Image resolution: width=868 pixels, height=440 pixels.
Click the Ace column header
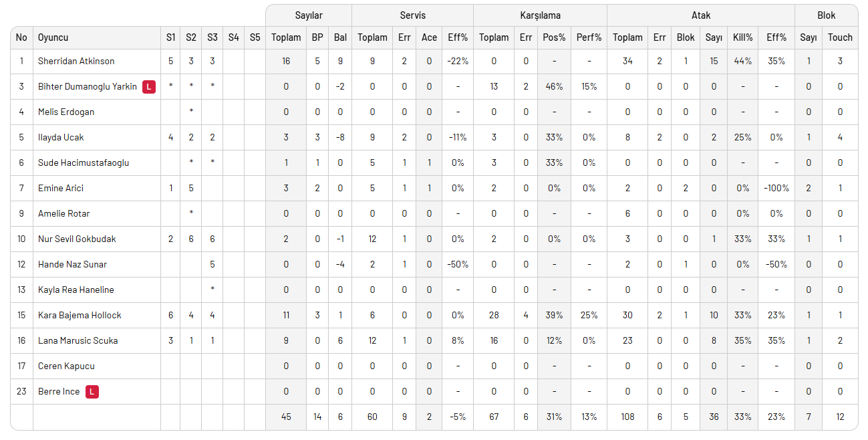(429, 37)
